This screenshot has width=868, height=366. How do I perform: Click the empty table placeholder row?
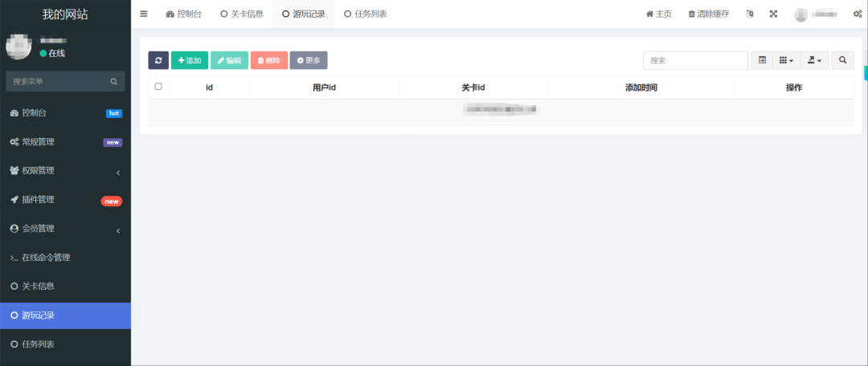coord(501,112)
